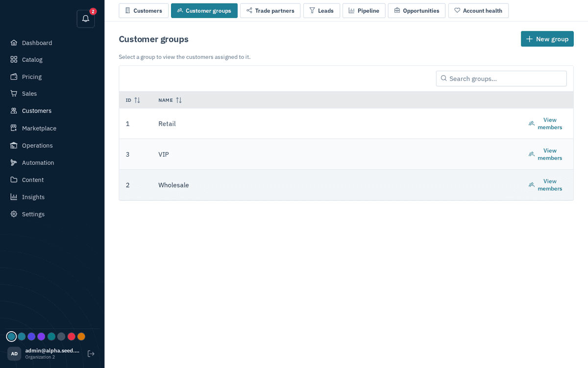Click ID cell 1 of Retail row
This screenshot has width=588, height=368.
tap(128, 124)
